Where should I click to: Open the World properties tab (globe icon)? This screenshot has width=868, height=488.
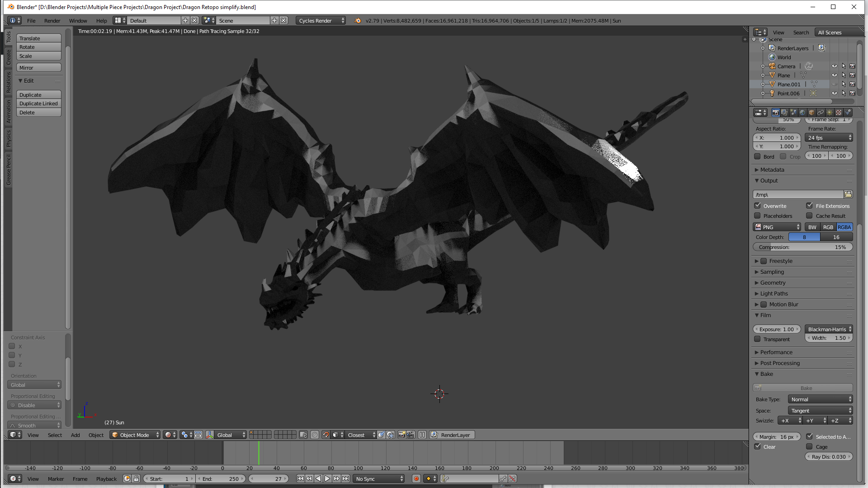point(802,113)
